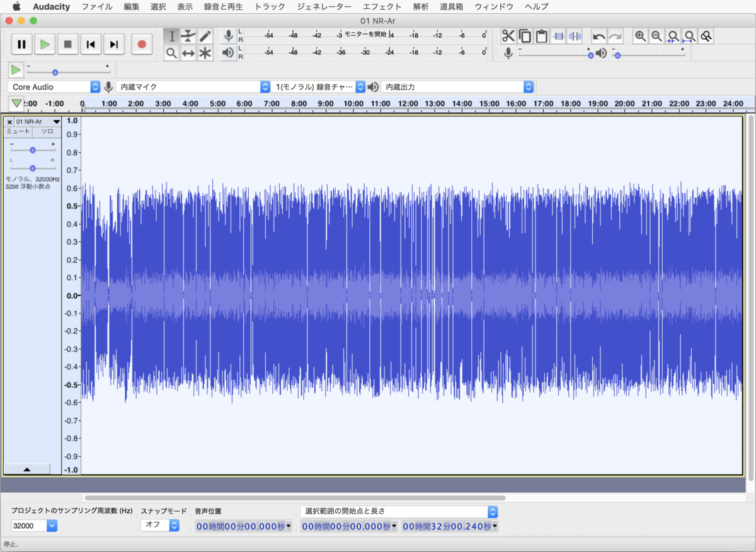Open the 内蔵マイク recording device dropdown
The image size is (756, 552).
coord(193,87)
